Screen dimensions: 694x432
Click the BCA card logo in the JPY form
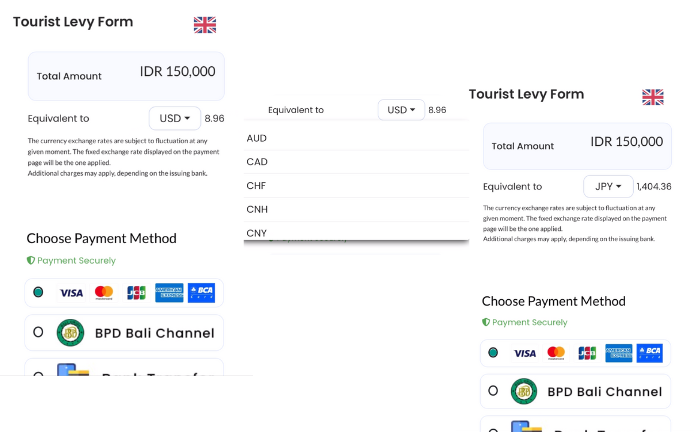click(649, 353)
